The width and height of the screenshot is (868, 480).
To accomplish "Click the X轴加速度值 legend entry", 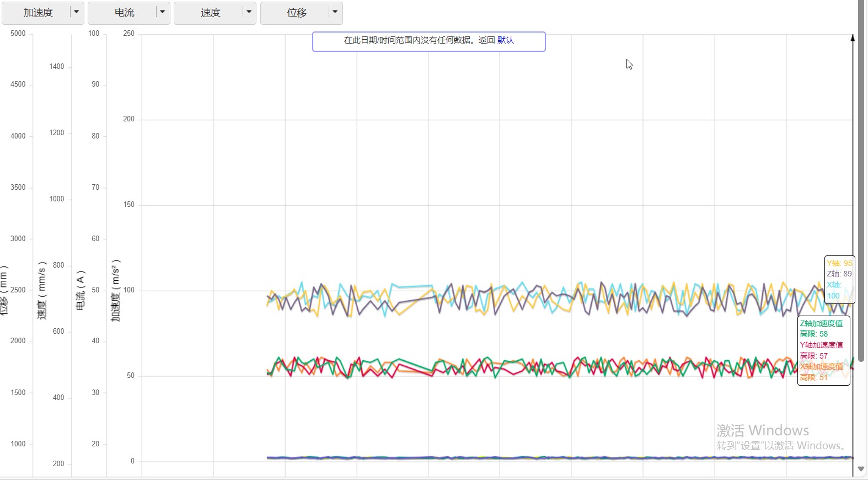I will pyautogui.click(x=821, y=366).
